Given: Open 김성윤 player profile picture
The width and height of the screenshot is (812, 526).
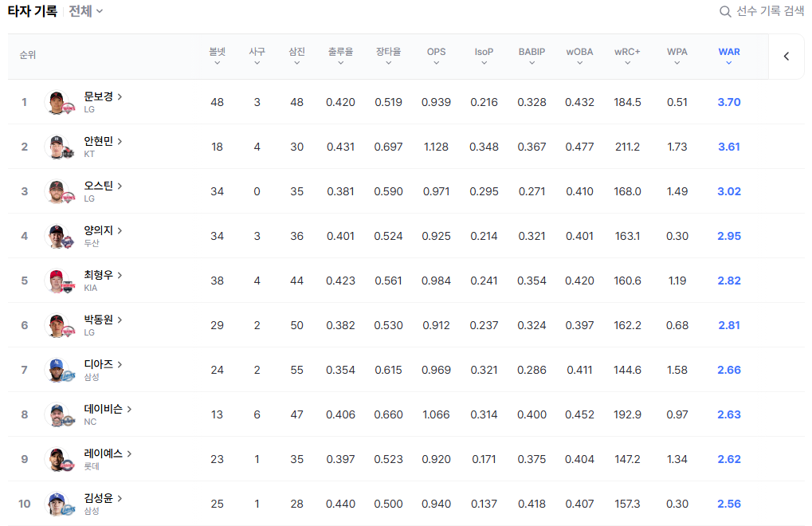Looking at the screenshot, I should [56, 504].
